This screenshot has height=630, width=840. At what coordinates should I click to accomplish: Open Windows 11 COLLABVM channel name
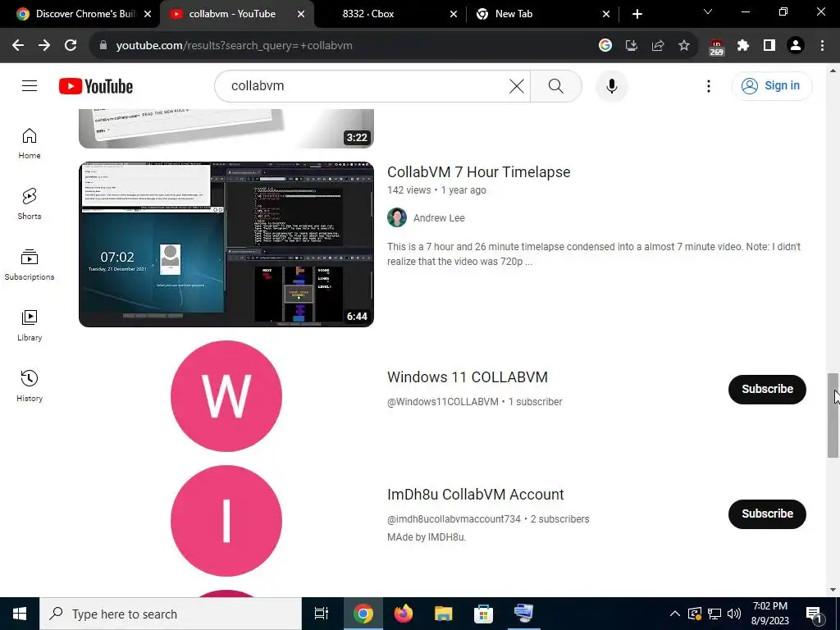click(x=467, y=377)
